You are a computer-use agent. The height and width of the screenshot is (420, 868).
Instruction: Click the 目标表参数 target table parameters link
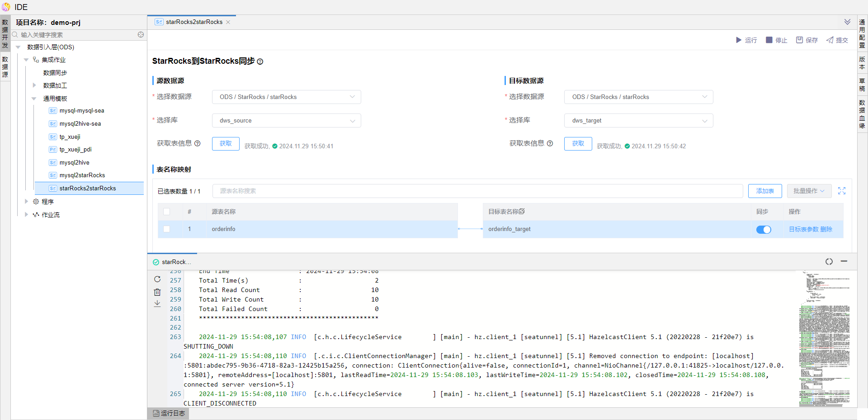(x=803, y=229)
